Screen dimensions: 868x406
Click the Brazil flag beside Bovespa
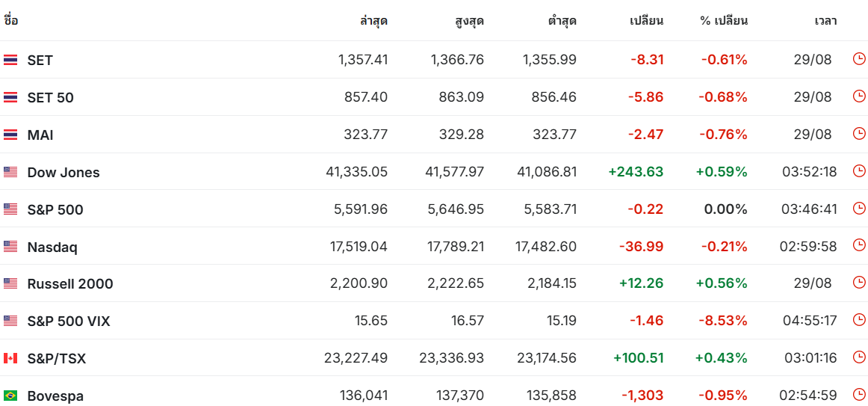click(x=10, y=396)
